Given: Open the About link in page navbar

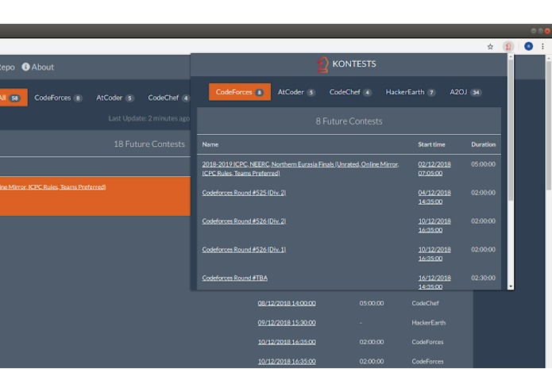Looking at the screenshot, I should [37, 67].
